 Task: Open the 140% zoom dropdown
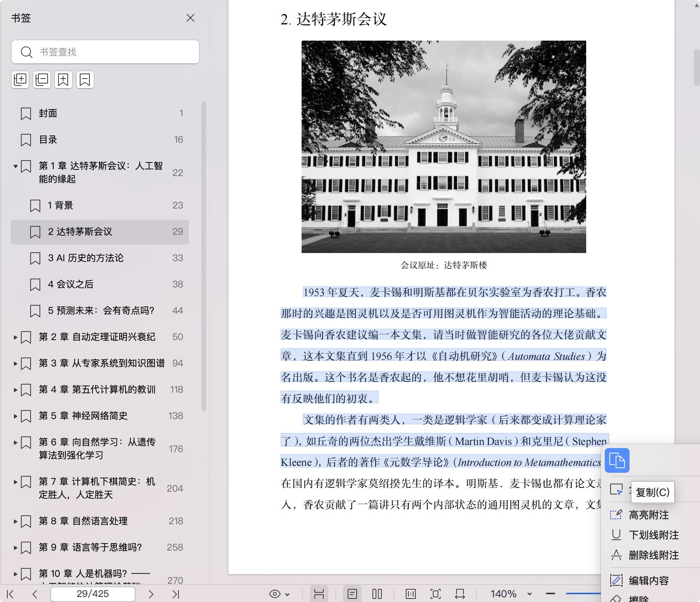pos(529,594)
